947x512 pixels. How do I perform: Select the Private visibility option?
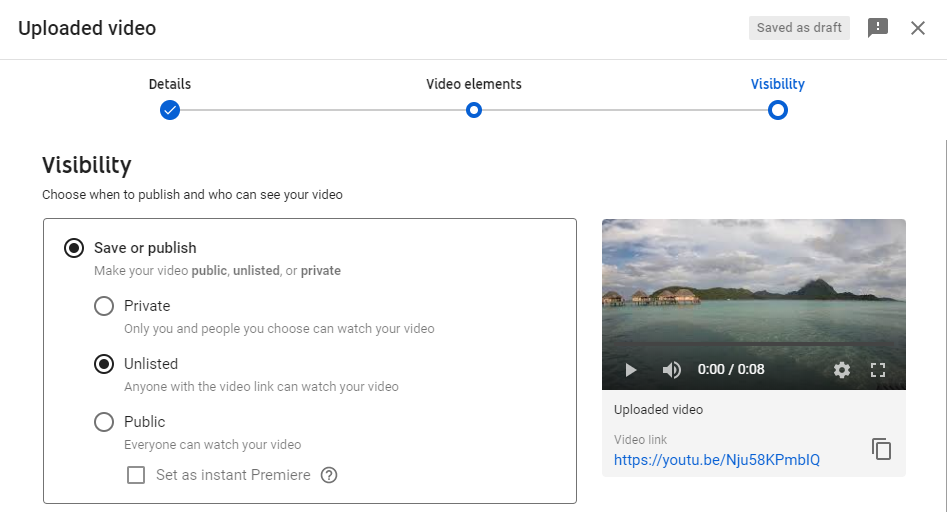[x=104, y=306]
